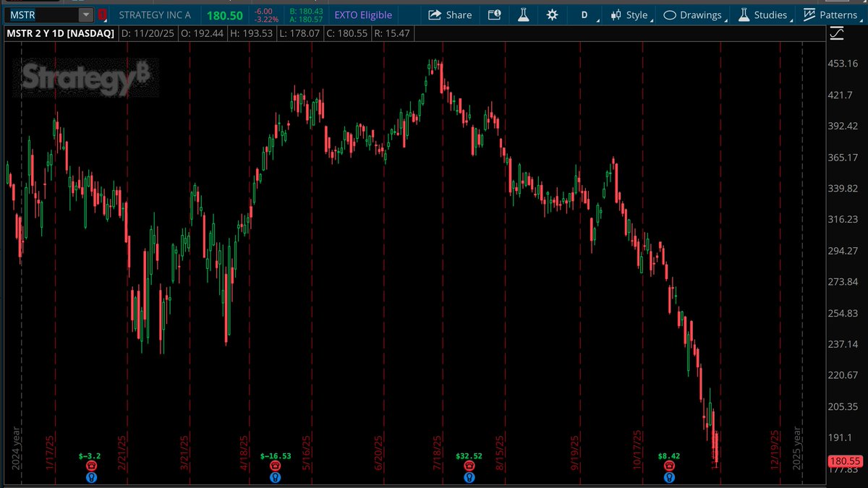
Task: Click the 205.35 price axis label
Action: point(842,406)
